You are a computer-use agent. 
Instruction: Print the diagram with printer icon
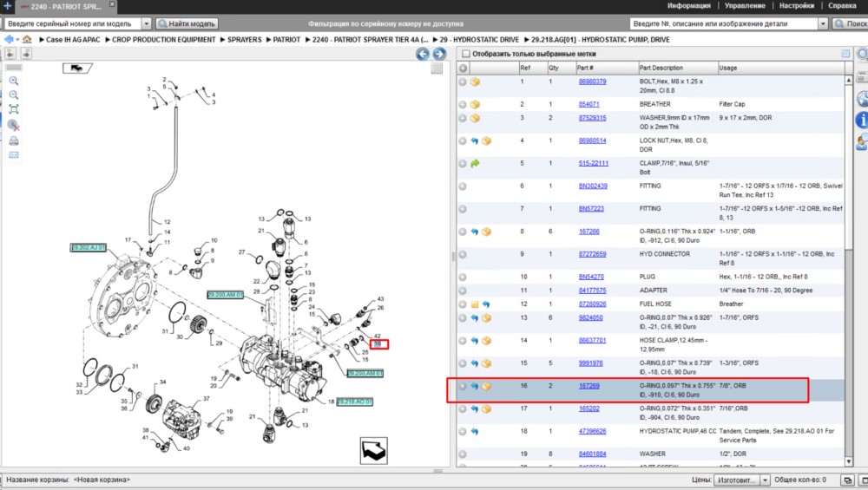pos(14,141)
